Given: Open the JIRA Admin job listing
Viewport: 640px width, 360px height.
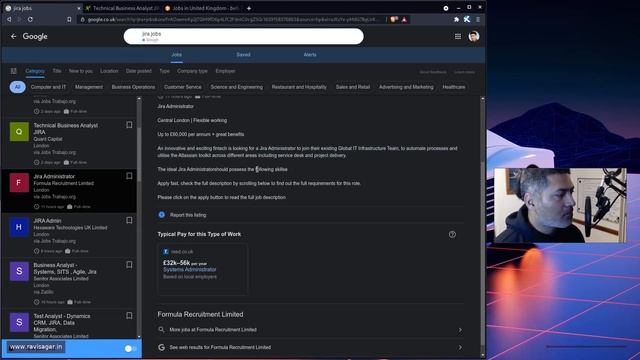Looking at the screenshot, I should pyautogui.click(x=69, y=235).
